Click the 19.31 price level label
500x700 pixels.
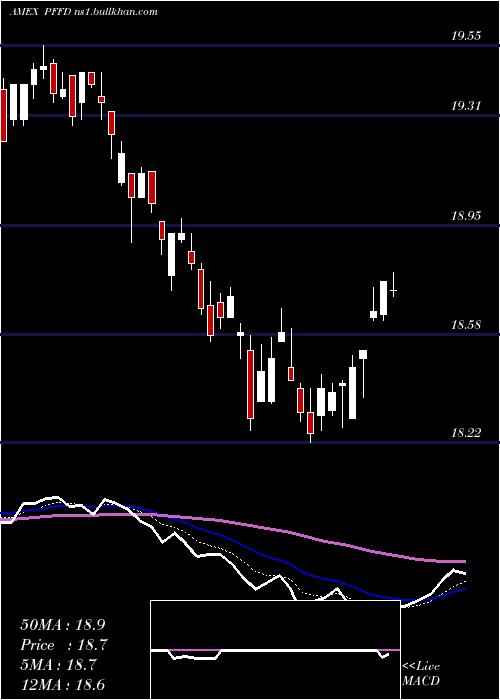tap(466, 106)
